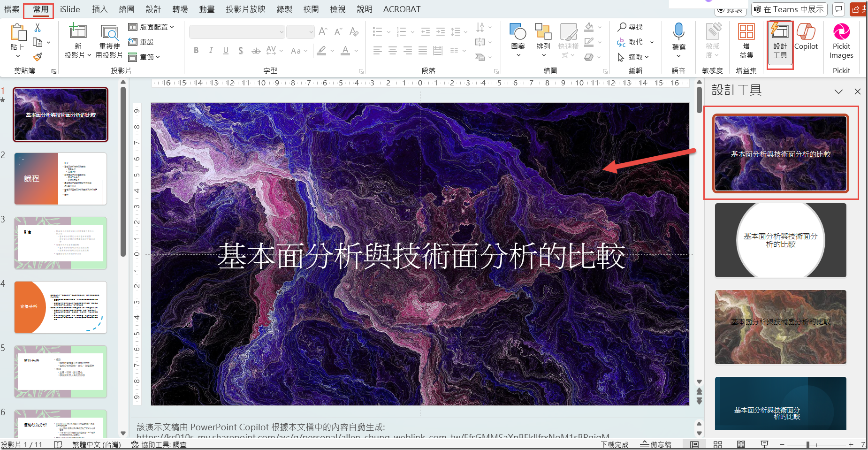Screen dimensions: 868x450
Task: Click the Arrange (排列) icon
Action: (x=543, y=32)
